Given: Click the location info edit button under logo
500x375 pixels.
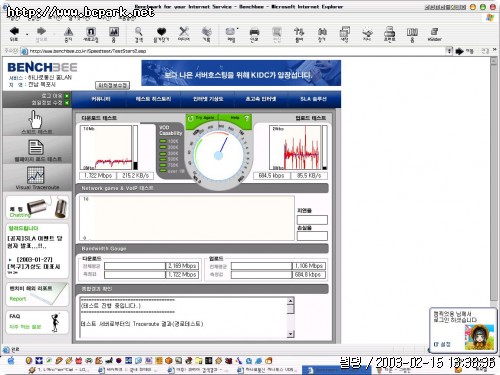Looking at the screenshot, I should 112,85.
